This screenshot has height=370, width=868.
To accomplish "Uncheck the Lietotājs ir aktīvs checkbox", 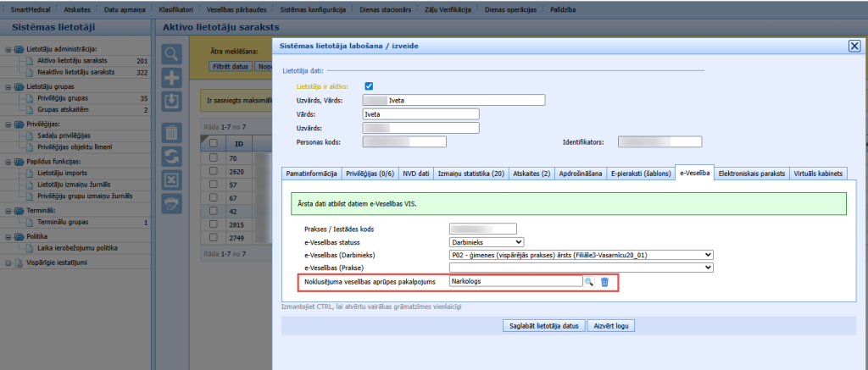I will tap(369, 86).
